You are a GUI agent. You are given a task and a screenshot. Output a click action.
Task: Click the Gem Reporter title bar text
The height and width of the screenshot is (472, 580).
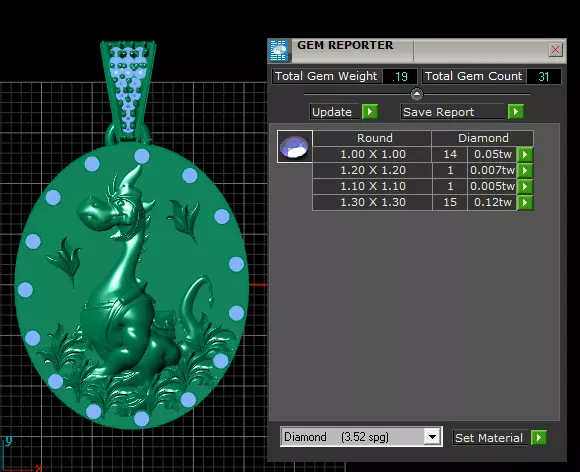click(x=345, y=45)
